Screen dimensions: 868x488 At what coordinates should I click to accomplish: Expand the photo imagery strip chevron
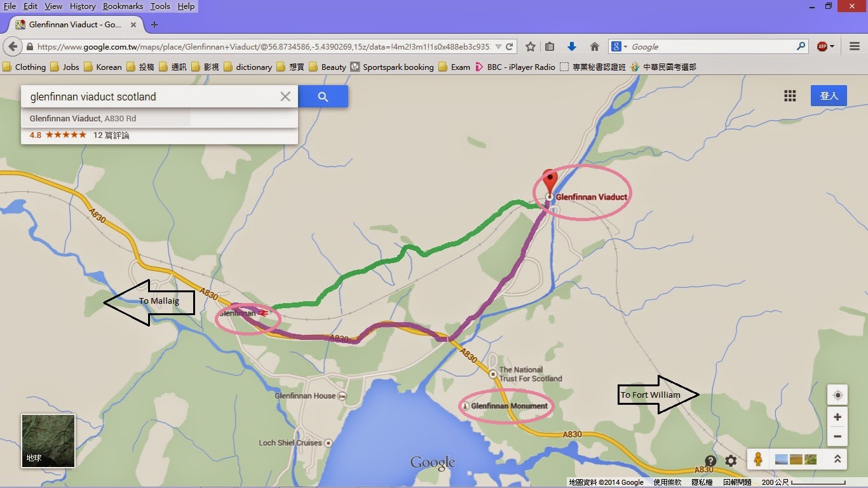pyautogui.click(x=837, y=459)
